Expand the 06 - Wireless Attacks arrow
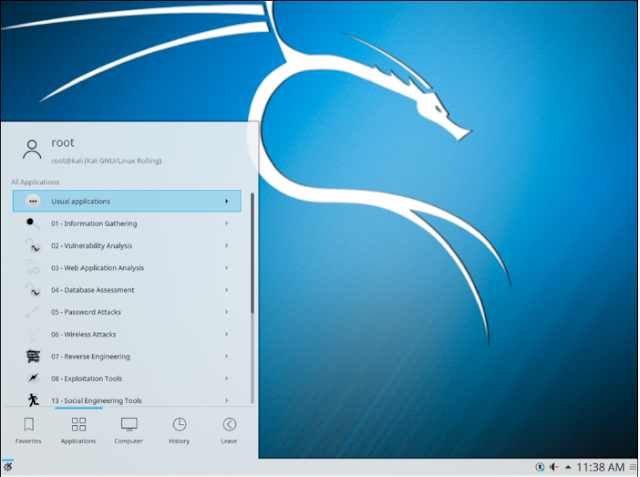 click(x=227, y=334)
